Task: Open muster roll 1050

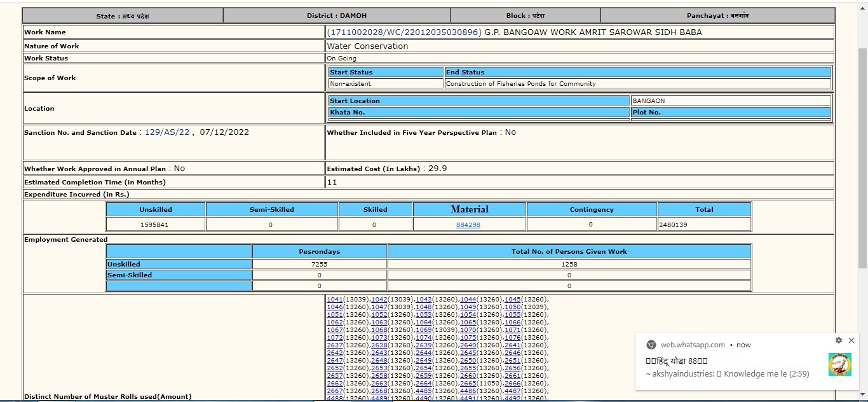Action: point(513,307)
